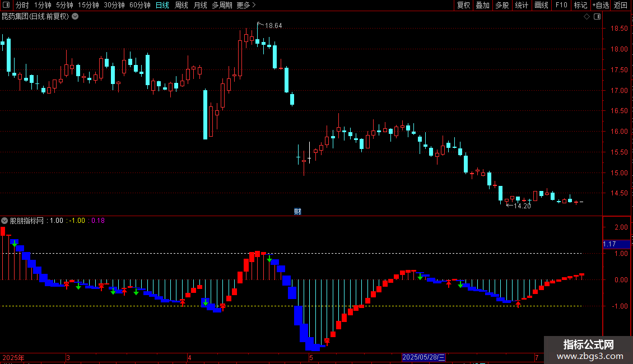Open 多股 multi-stock view
The height and width of the screenshot is (364, 633).
[x=502, y=5]
